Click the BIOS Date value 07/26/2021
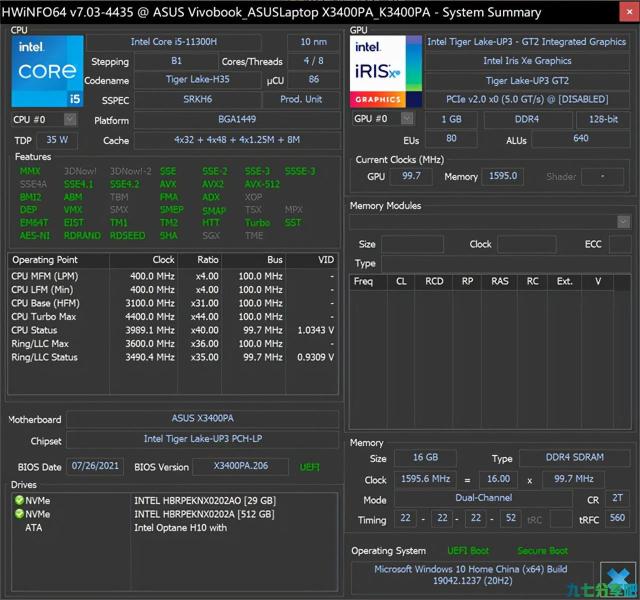This screenshot has width=640, height=600. point(95,466)
